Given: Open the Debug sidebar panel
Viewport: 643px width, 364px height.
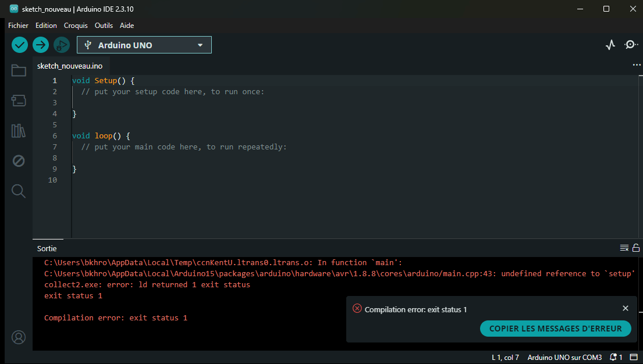Looking at the screenshot, I should 19,160.
